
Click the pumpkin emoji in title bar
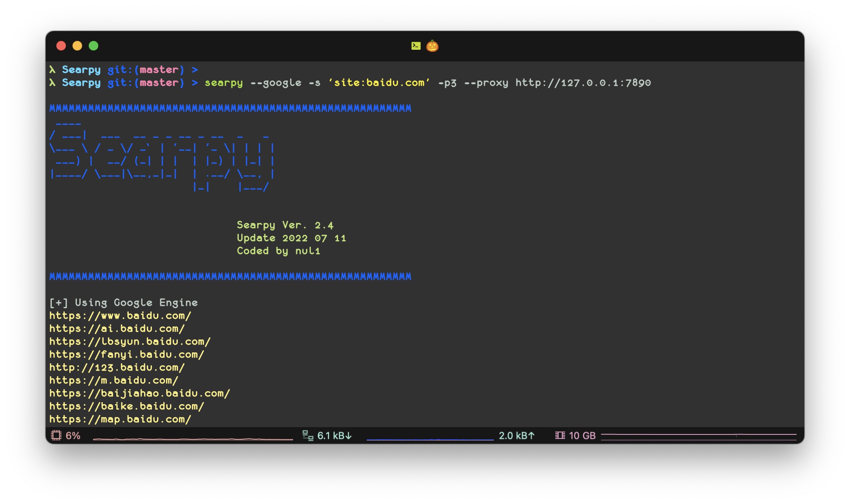pos(432,46)
